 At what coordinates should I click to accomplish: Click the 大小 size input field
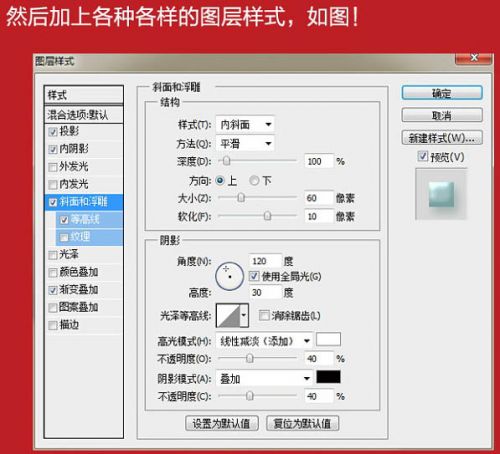tap(319, 198)
